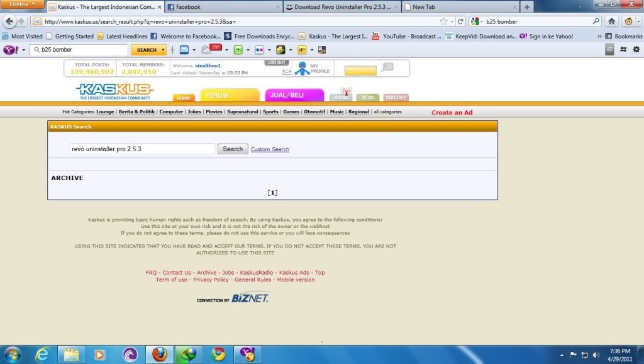Image resolution: width=644 pixels, height=364 pixels.
Task: Click the monkey face toolbar icon
Action: (x=628, y=21)
